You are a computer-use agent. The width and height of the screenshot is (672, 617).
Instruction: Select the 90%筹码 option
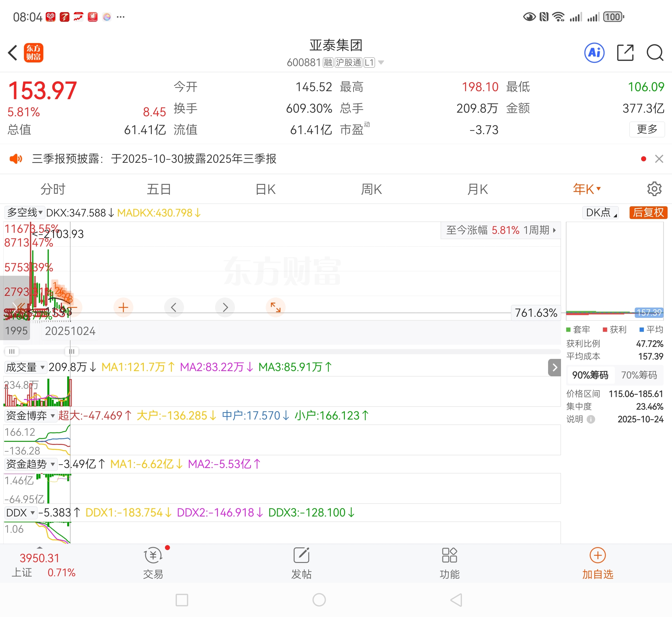tap(590, 375)
